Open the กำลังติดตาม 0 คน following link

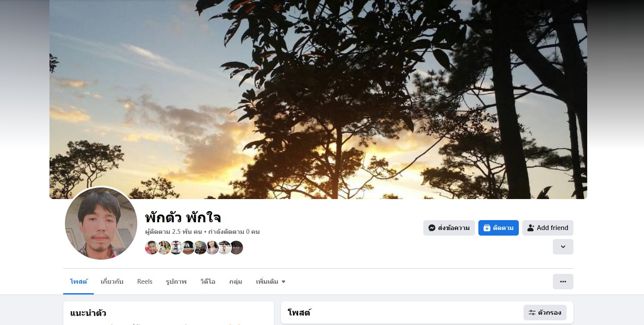click(234, 232)
